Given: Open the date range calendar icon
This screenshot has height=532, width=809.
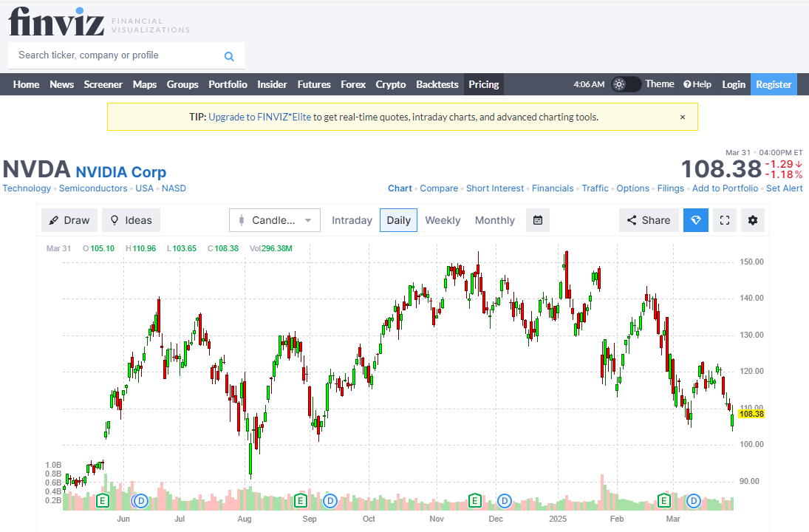Looking at the screenshot, I should [538, 220].
